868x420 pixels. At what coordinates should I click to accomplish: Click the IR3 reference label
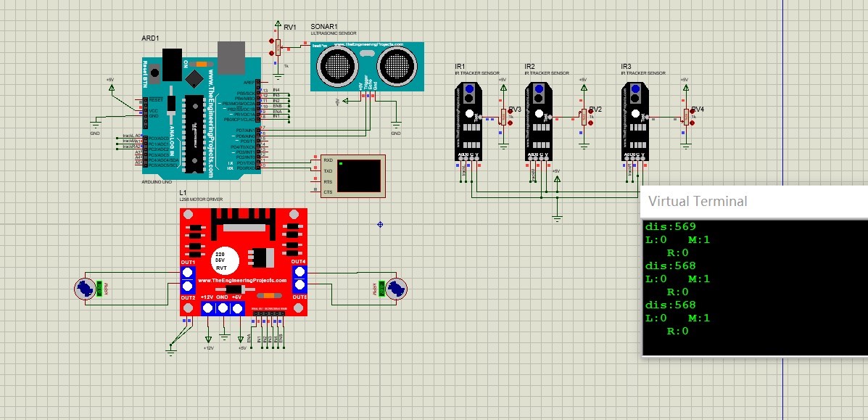(x=626, y=67)
